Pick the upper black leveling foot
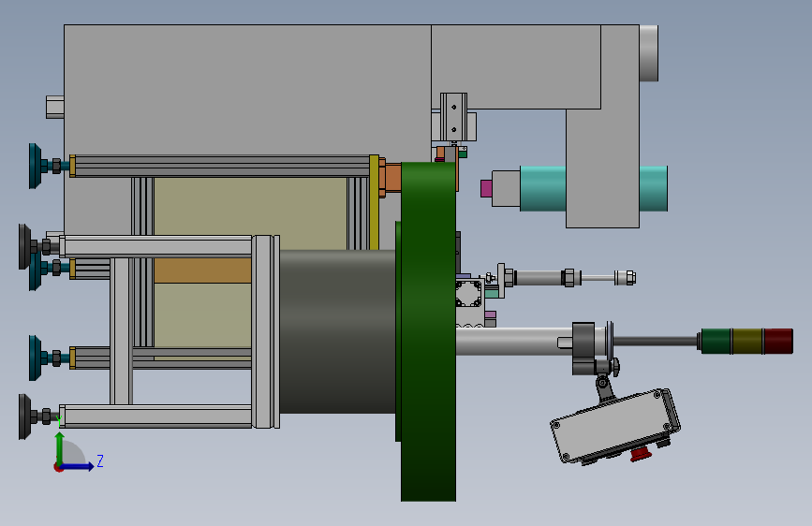The width and height of the screenshot is (812, 526). [25, 246]
